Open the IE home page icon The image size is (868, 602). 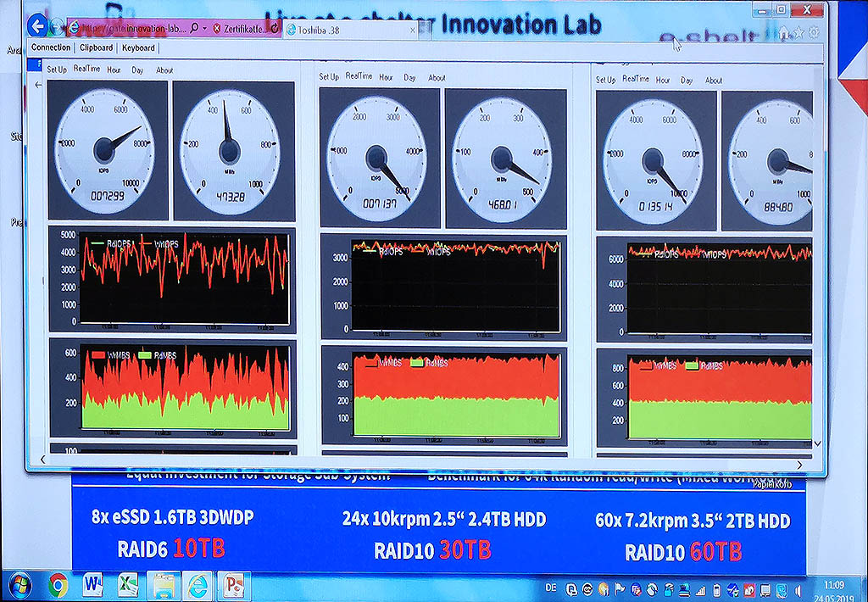(782, 32)
